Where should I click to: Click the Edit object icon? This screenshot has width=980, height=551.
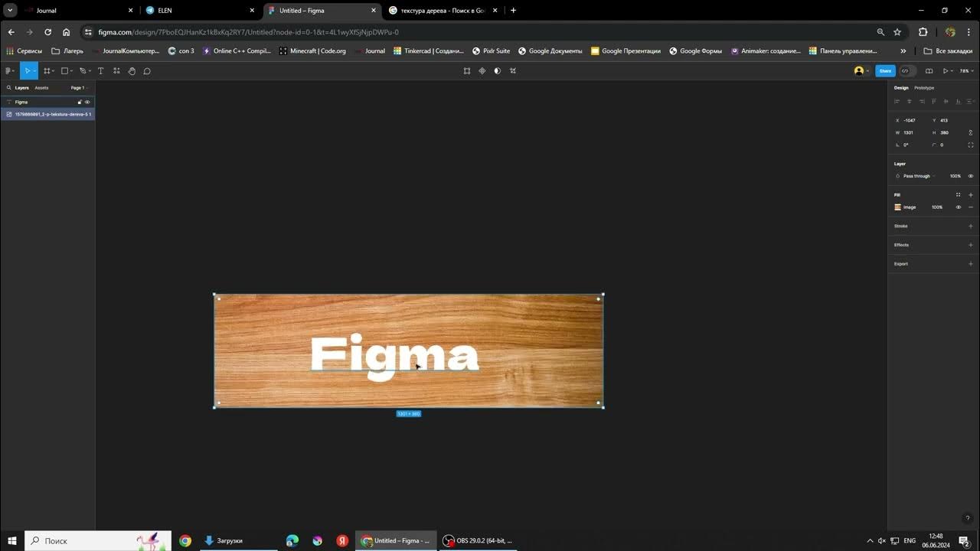point(467,71)
